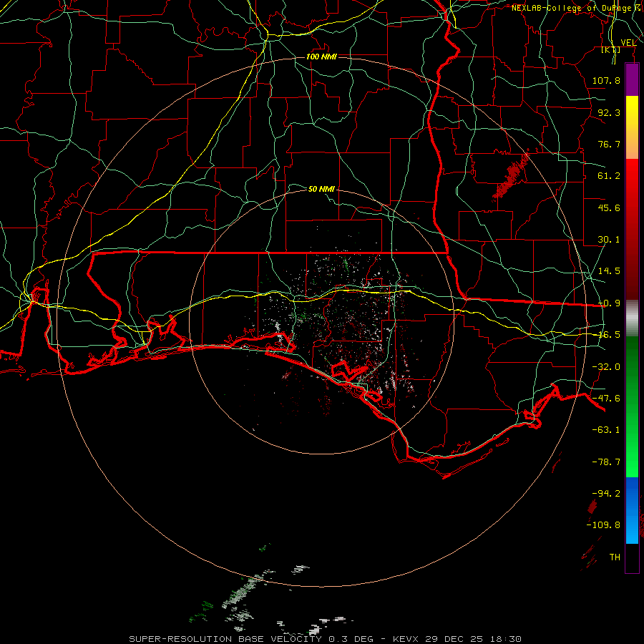Select the -109.8 velocity scale value
Screen dimensions: 644x644
pos(603,525)
